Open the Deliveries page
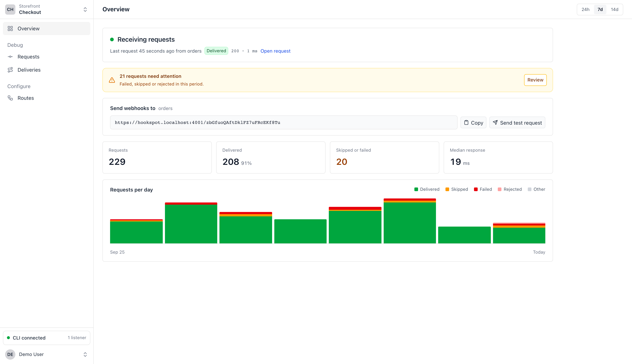 coord(46,70)
